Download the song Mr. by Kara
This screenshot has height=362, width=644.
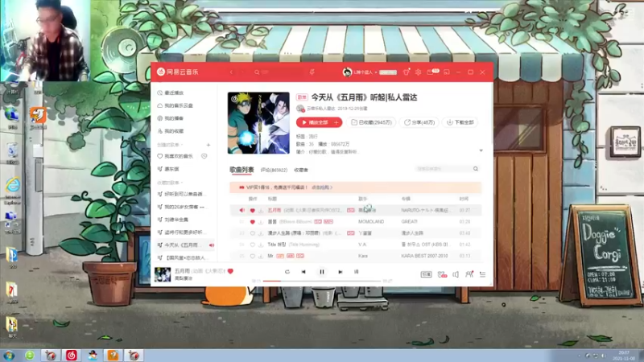pyautogui.click(x=261, y=256)
